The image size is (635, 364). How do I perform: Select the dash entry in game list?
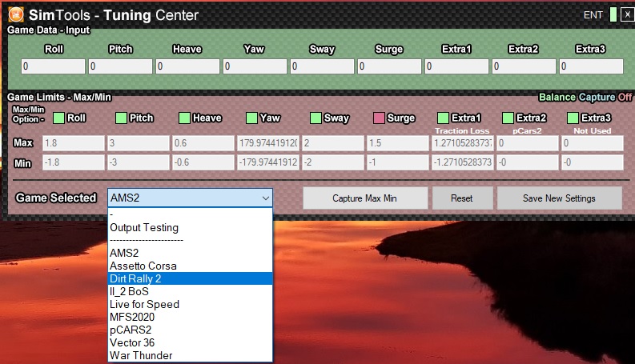coord(190,214)
